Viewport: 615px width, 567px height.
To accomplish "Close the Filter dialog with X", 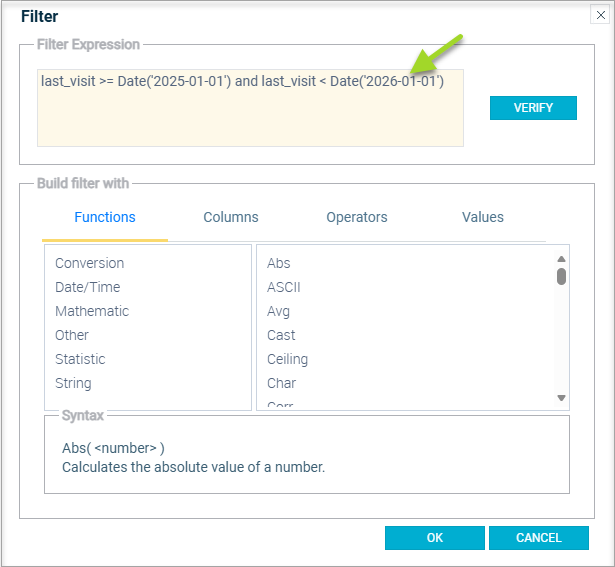I will click(600, 15).
